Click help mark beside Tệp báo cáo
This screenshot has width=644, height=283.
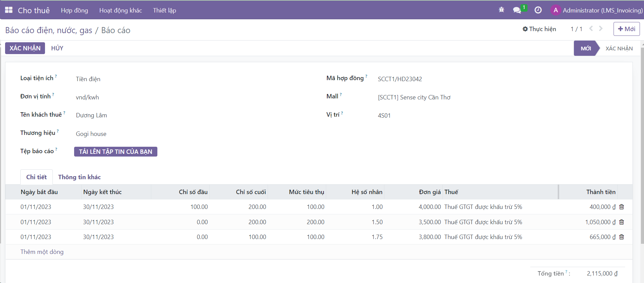point(56,149)
